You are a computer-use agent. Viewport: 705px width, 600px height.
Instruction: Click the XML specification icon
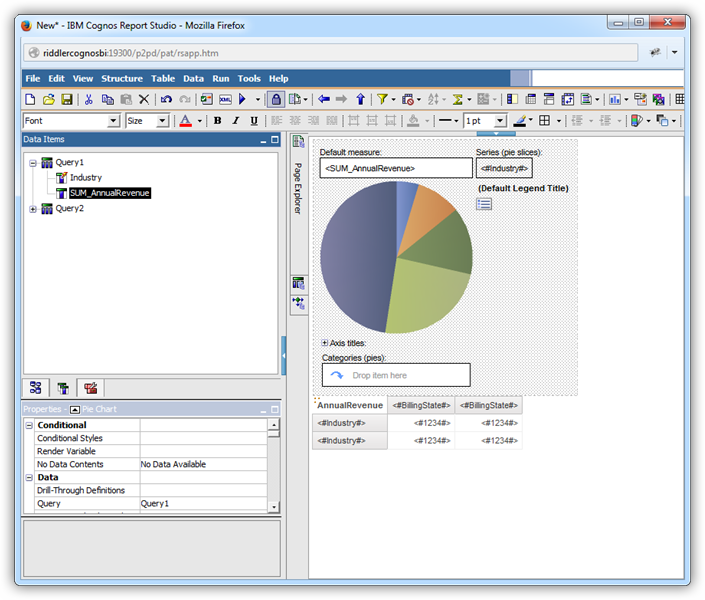[225, 99]
